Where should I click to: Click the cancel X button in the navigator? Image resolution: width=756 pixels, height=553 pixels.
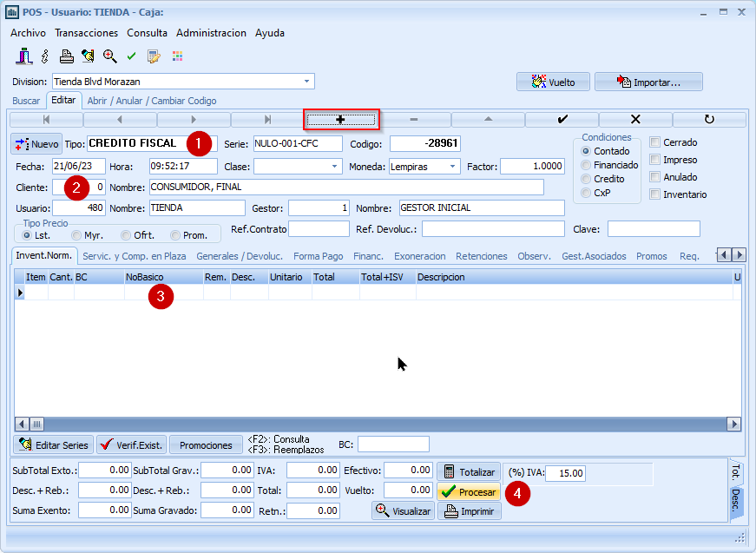[x=635, y=119]
